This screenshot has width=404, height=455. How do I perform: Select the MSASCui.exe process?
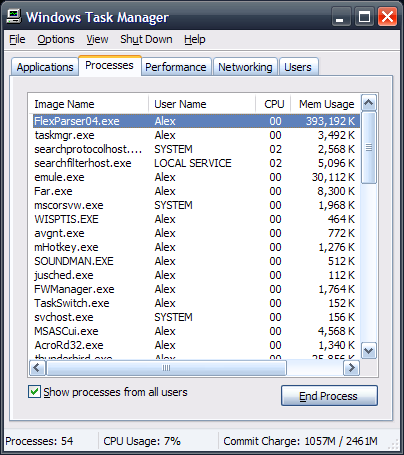196,331
